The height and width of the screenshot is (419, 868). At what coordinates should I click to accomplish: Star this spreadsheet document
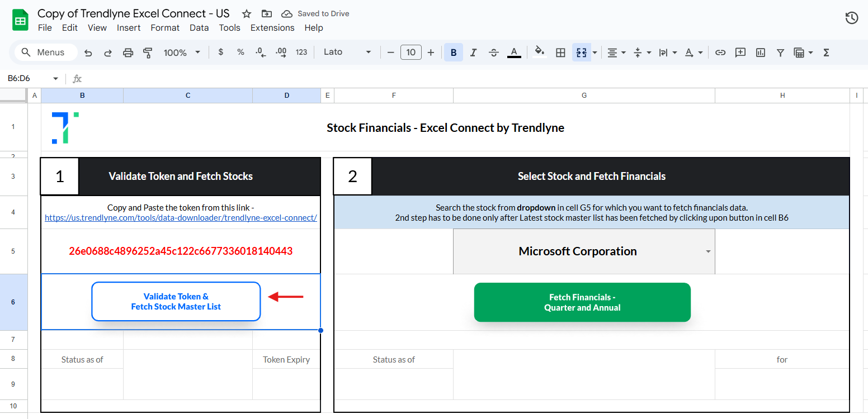247,14
